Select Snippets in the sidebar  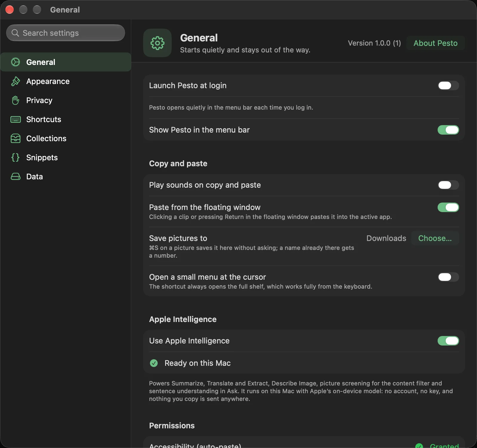[x=66, y=158]
